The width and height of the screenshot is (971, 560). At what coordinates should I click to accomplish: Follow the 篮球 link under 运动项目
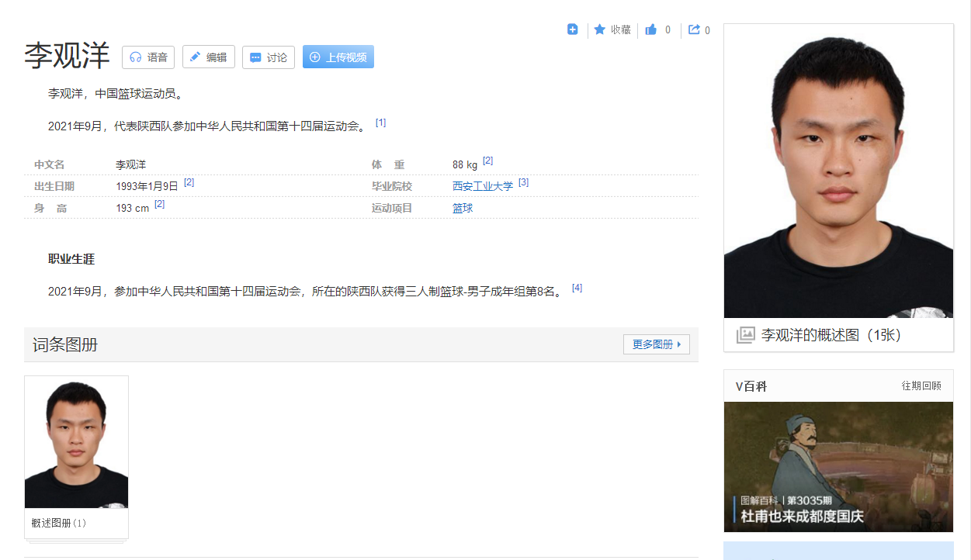tap(463, 208)
